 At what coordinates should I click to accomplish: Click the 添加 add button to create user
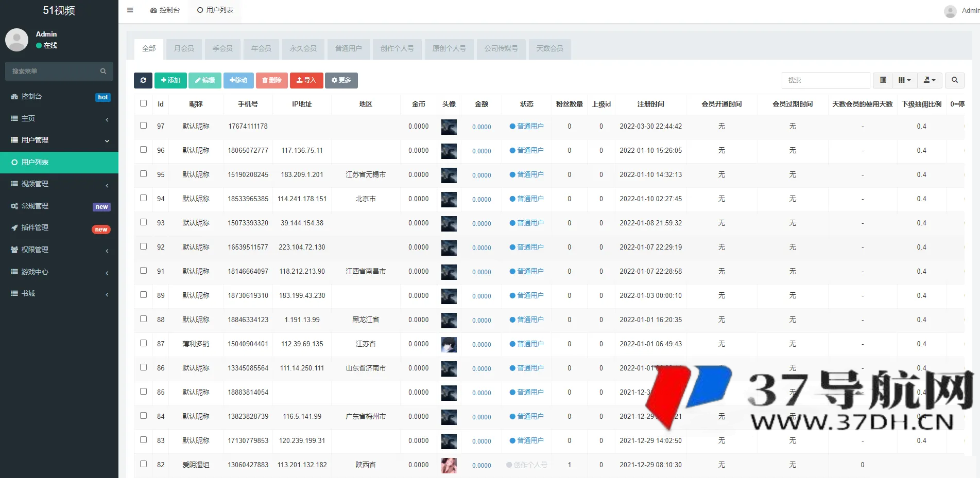tap(170, 80)
